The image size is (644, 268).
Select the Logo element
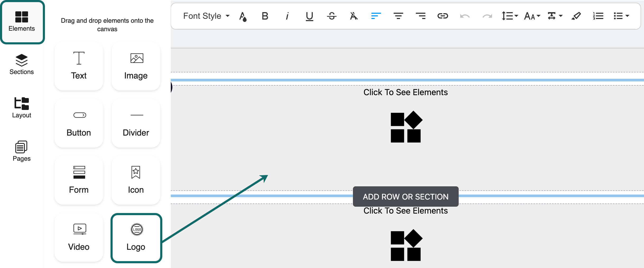coord(136,238)
